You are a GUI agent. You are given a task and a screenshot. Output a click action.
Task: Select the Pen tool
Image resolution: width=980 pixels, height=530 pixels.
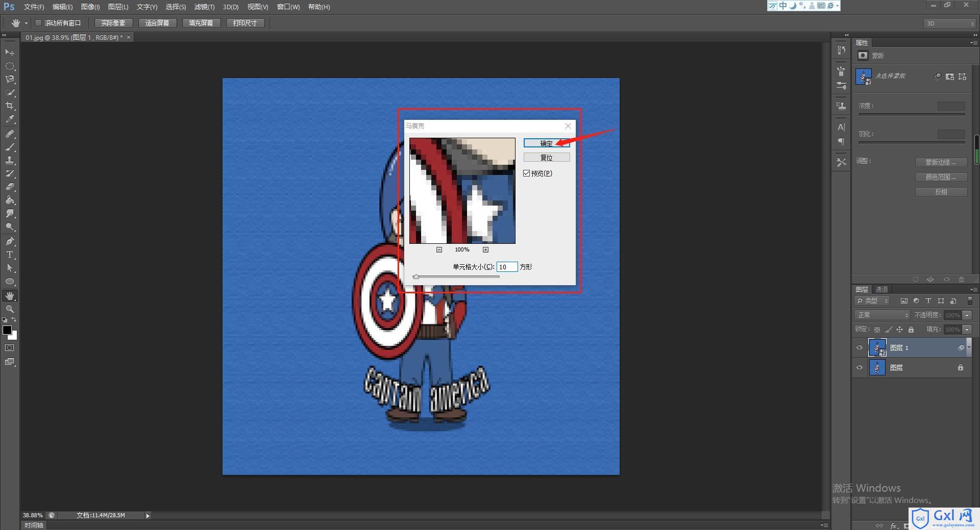10,241
